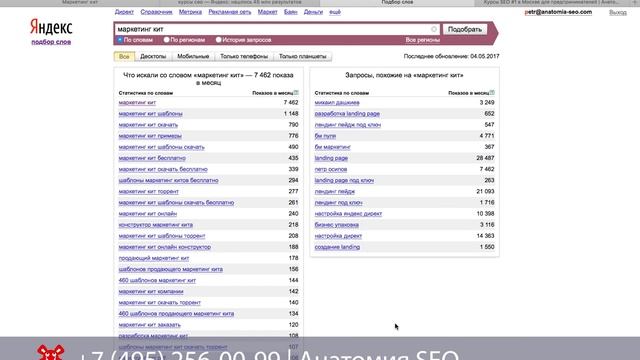Screen dimensions: 640x360
Task: Open the 'разработка landing page' similar query
Action: pos(347,114)
